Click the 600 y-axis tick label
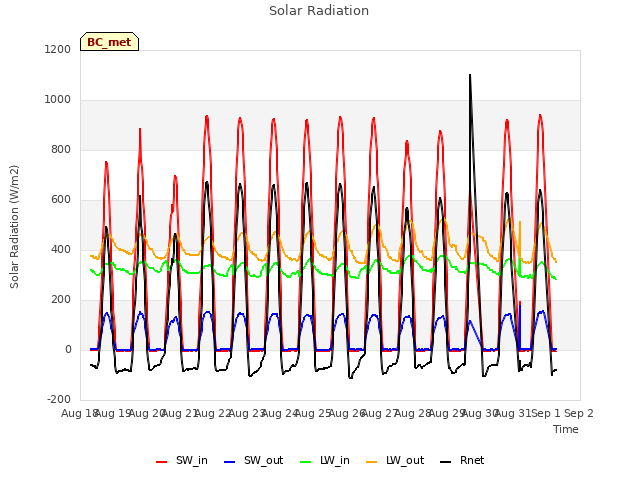This screenshot has height=480, width=640. [61, 200]
